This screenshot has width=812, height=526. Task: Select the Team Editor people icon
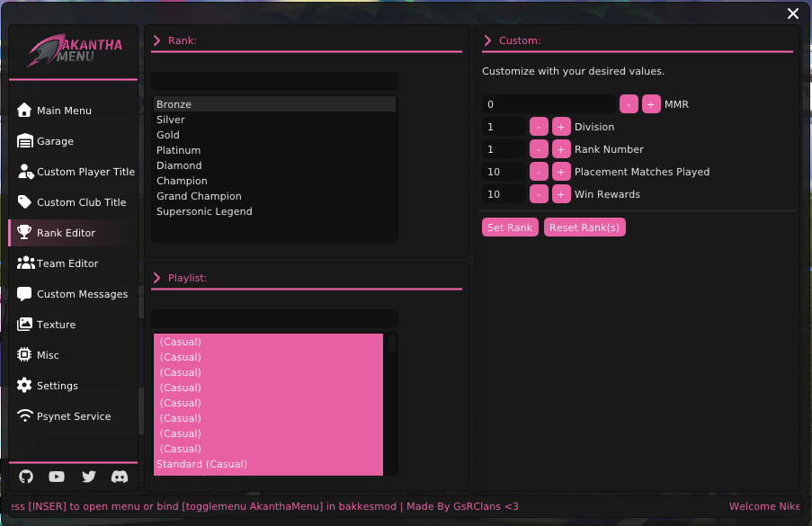(x=24, y=263)
